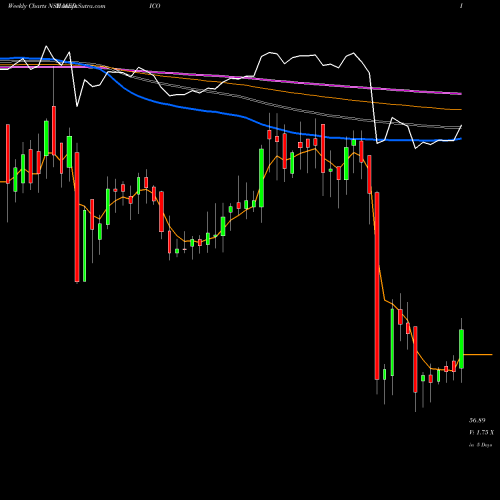Click the volume text 'V: 1.75 X'
The width and height of the screenshot is (500, 500).
[482, 432]
